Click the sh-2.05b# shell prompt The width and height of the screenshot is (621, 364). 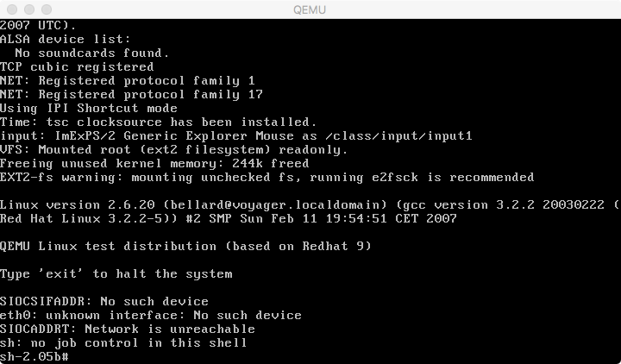pos(34,356)
